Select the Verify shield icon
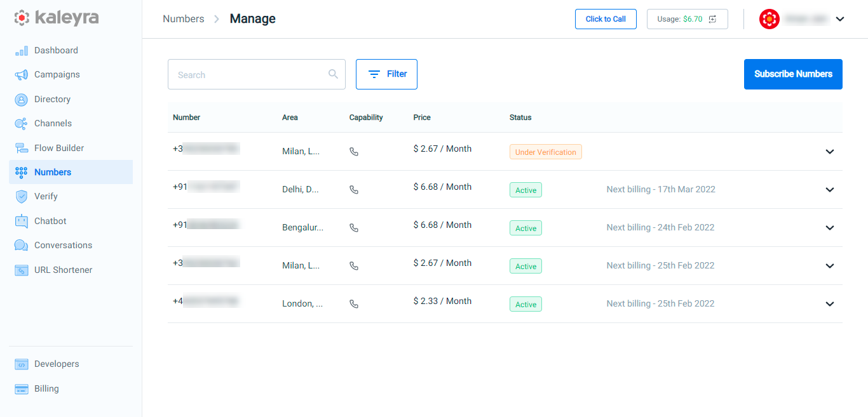This screenshot has height=417, width=868. point(22,197)
